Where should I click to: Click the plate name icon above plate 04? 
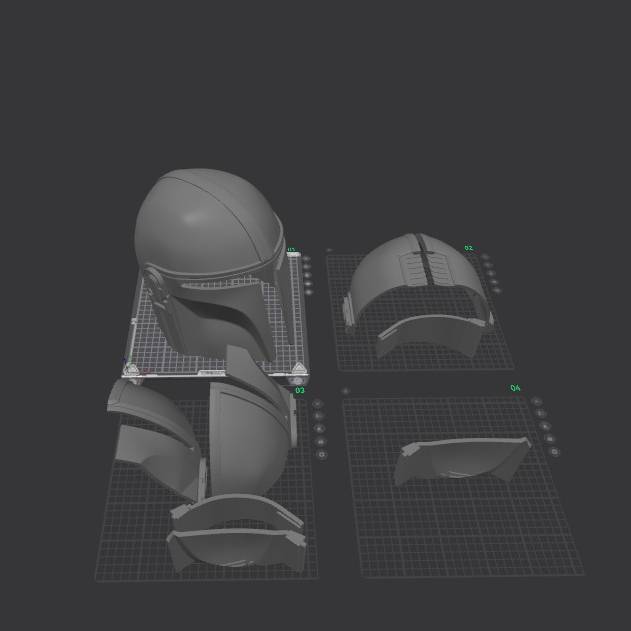345,391
